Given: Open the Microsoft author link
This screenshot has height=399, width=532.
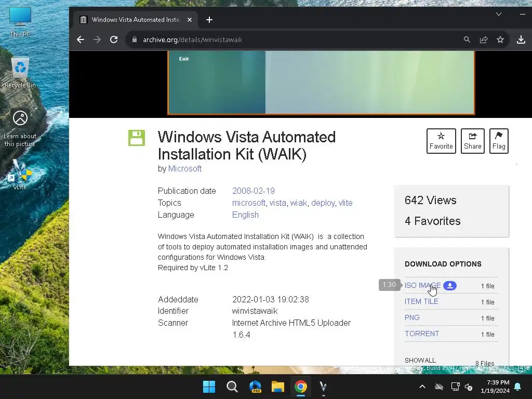Looking at the screenshot, I should click(x=185, y=169).
